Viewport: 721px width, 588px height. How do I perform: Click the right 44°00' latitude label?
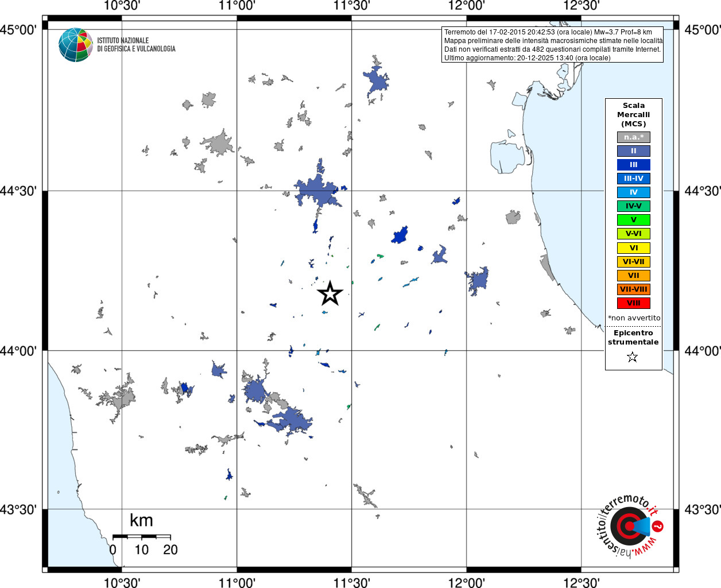(x=703, y=350)
